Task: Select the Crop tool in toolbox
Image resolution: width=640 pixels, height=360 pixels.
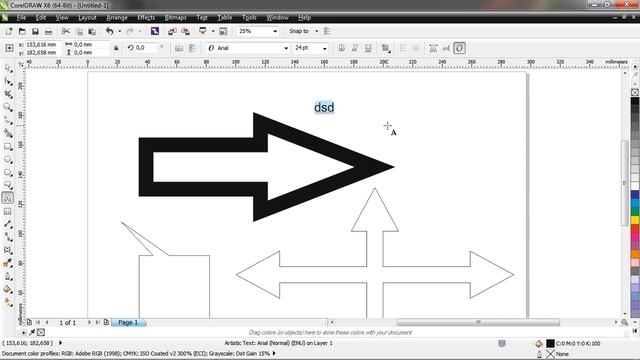Action: point(8,94)
